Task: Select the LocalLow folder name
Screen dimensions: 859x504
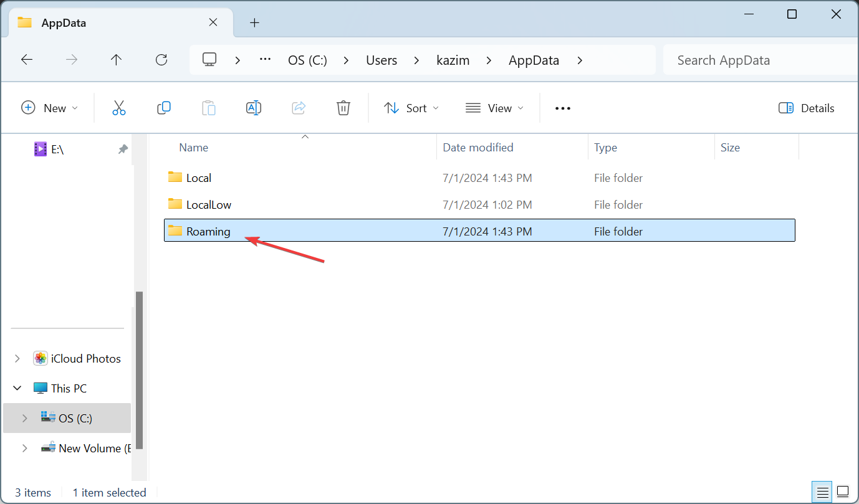Action: tap(209, 204)
